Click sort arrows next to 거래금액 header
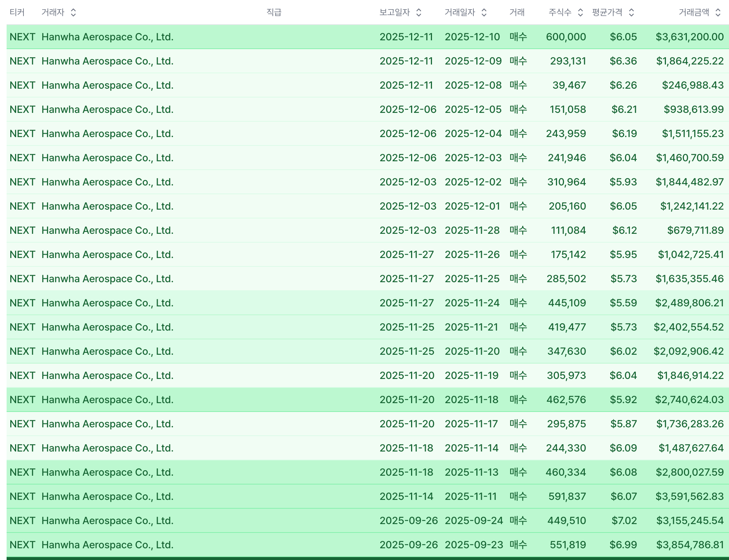 point(718,12)
